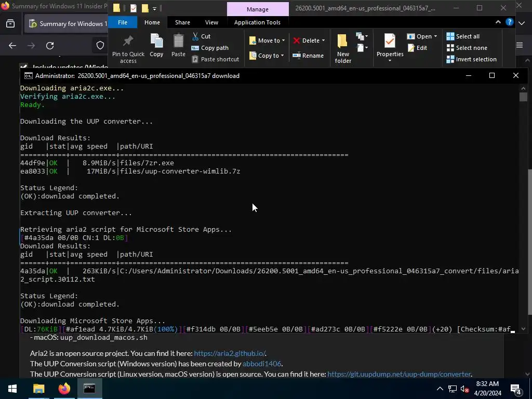Open the muted volume tray icon
The height and width of the screenshot is (399, 532).
point(464,389)
